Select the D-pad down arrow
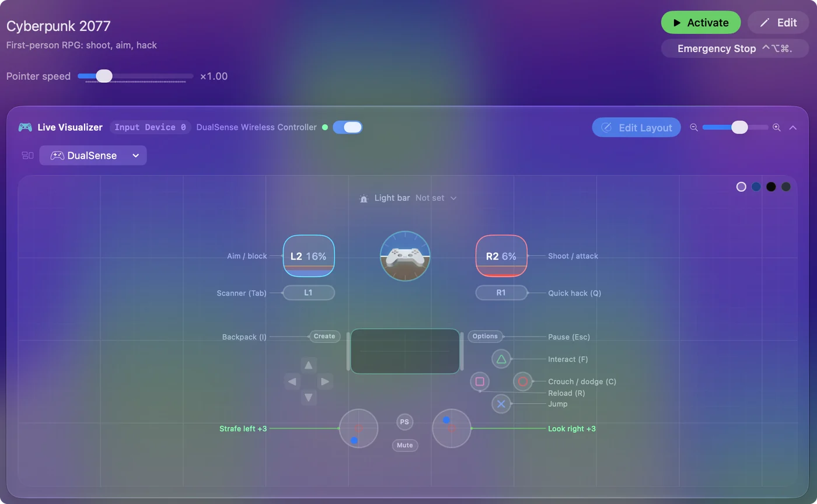The width and height of the screenshot is (817, 504). [x=309, y=398]
